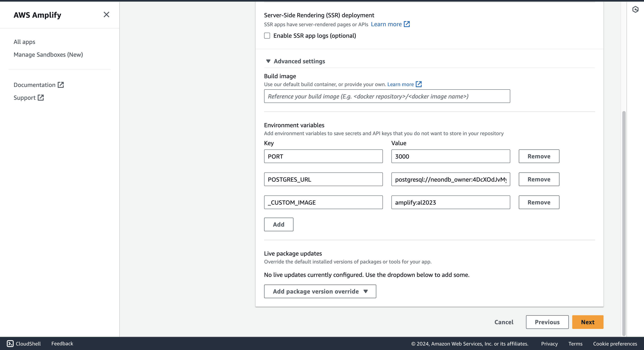Click external link icon beside SSR Learn more
Image resolution: width=644 pixels, height=350 pixels.
(407, 24)
